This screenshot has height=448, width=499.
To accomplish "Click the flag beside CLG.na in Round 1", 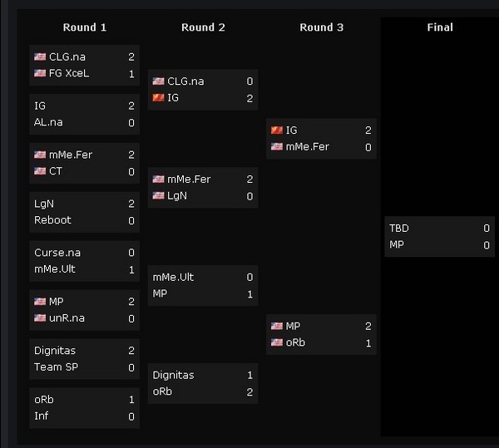I will pos(40,57).
